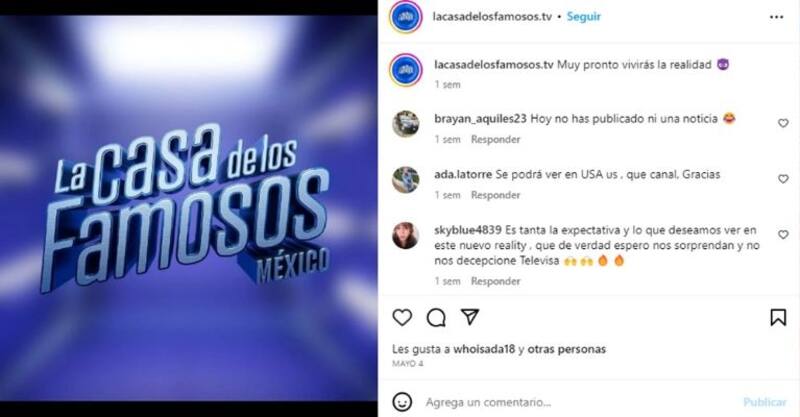Reply to brayan_aquiles23's comment
Viewport: 800px width, 417px height.
pos(495,139)
